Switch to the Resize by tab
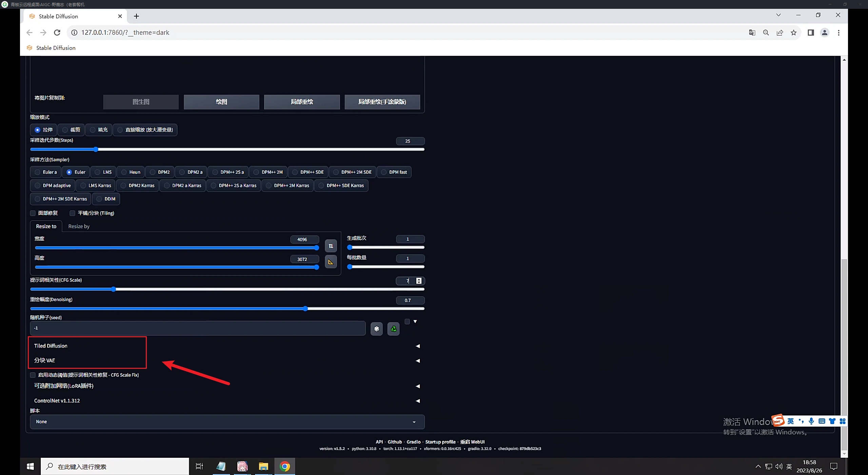868x475 pixels. click(x=79, y=226)
